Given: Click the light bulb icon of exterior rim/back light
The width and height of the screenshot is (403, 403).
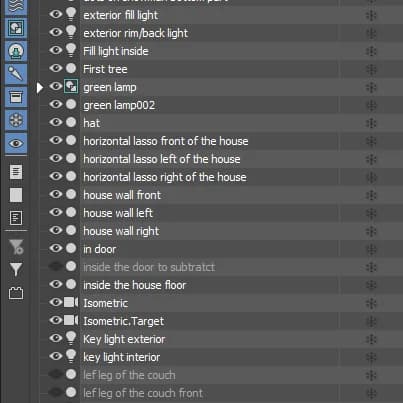Looking at the screenshot, I should click(71, 32).
